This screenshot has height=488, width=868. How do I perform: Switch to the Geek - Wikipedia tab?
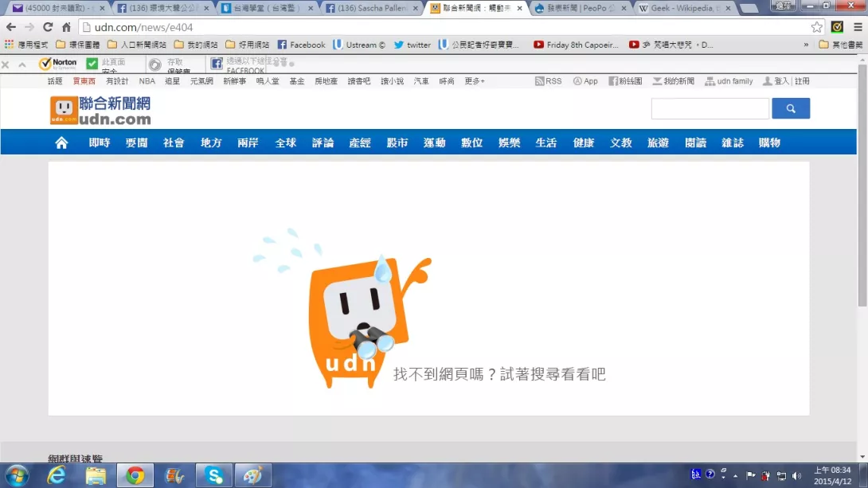click(686, 8)
